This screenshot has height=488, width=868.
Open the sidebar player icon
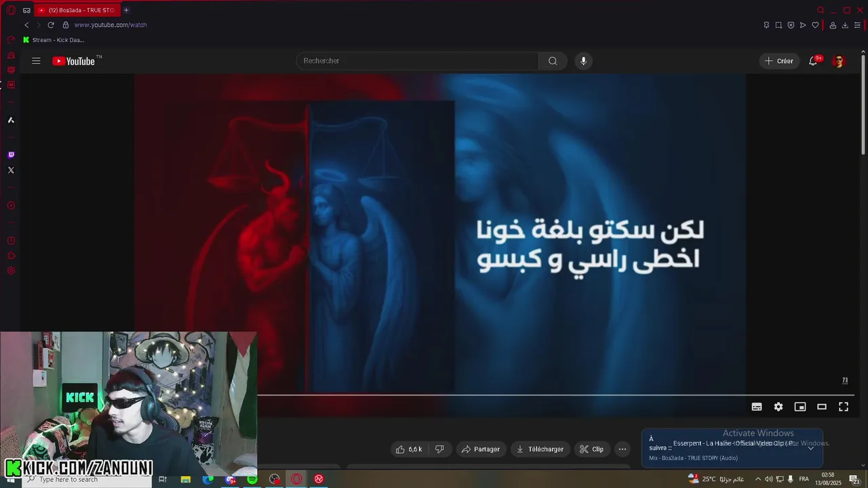(11, 205)
